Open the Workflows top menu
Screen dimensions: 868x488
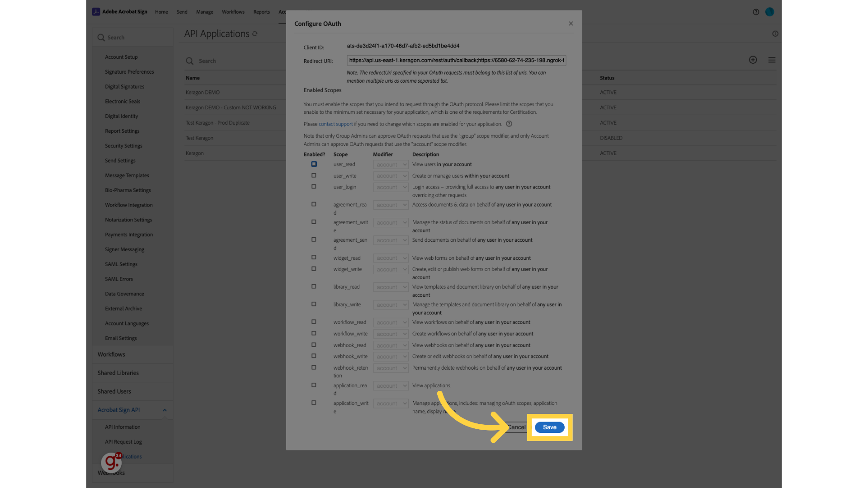coord(233,12)
